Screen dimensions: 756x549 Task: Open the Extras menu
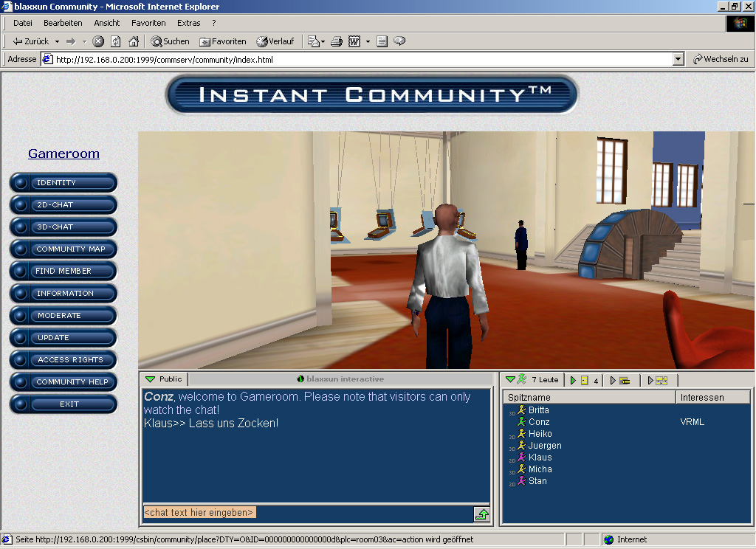188,23
